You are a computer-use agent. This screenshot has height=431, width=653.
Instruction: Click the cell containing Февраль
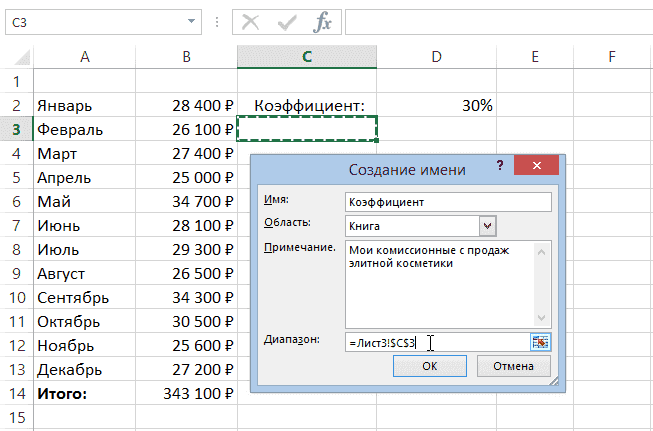(85, 130)
